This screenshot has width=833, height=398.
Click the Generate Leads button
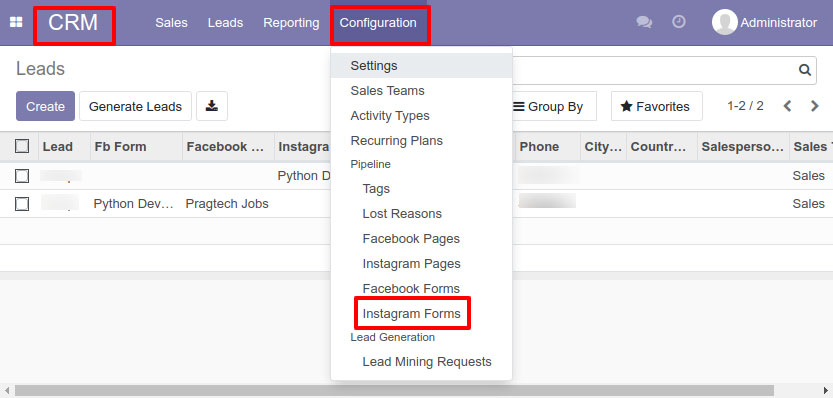135,106
